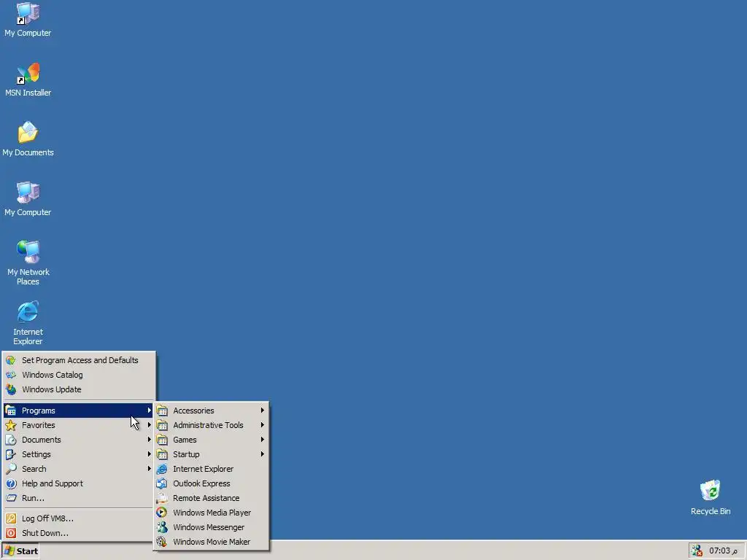Click the Games folder icon
This screenshot has width=747, height=560.
coord(162,440)
